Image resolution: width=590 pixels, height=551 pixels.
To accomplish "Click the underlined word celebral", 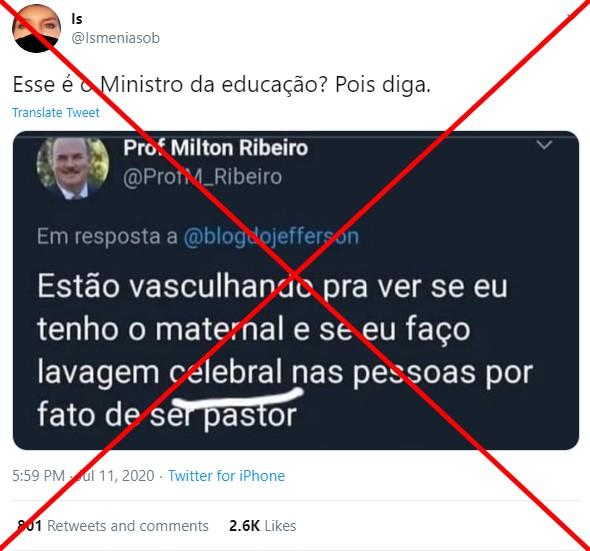I will tap(226, 372).
